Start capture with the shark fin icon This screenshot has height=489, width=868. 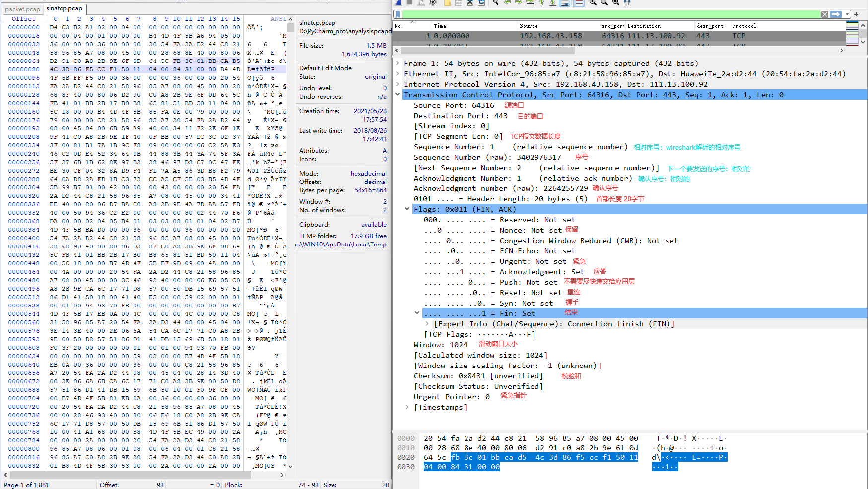[398, 2]
